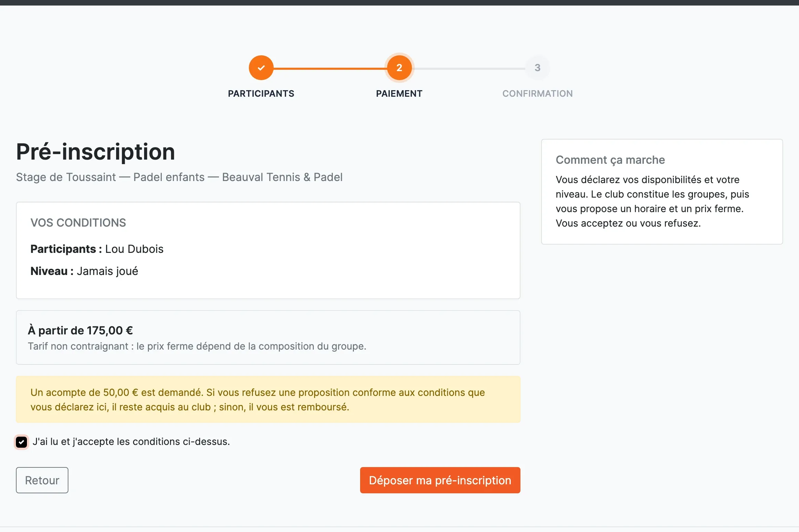Go to the CONFIRMATION step label
Viewport: 799px width, 532px height.
coord(537,94)
